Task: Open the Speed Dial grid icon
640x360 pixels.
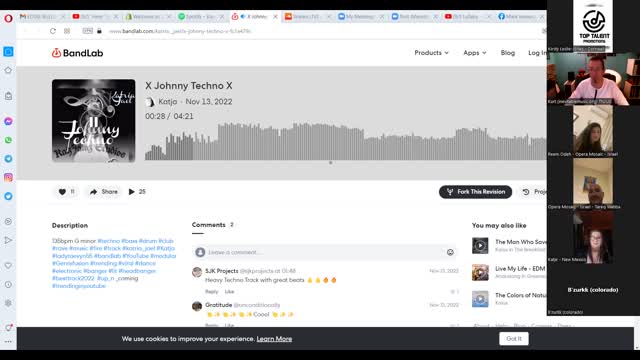Action: pos(67,31)
